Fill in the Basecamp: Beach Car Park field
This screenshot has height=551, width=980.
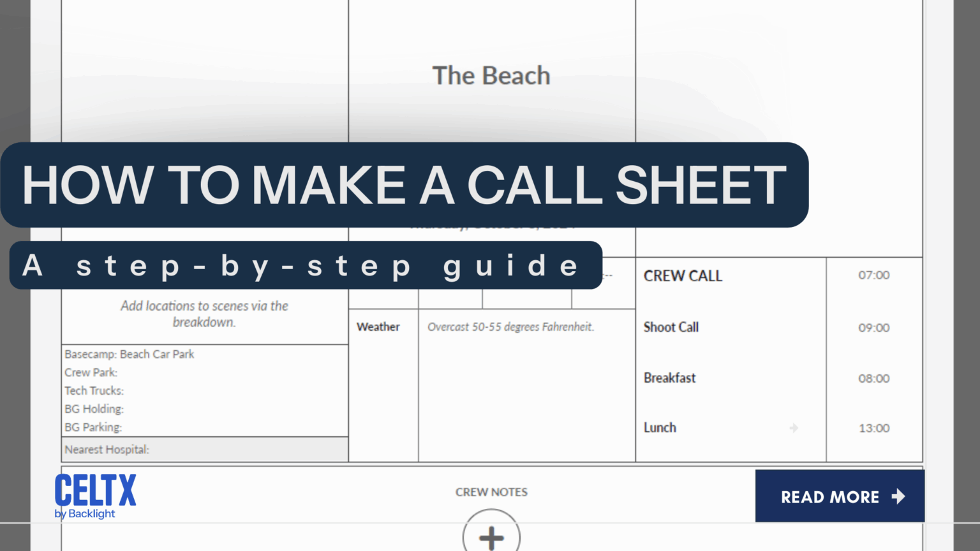[129, 354]
